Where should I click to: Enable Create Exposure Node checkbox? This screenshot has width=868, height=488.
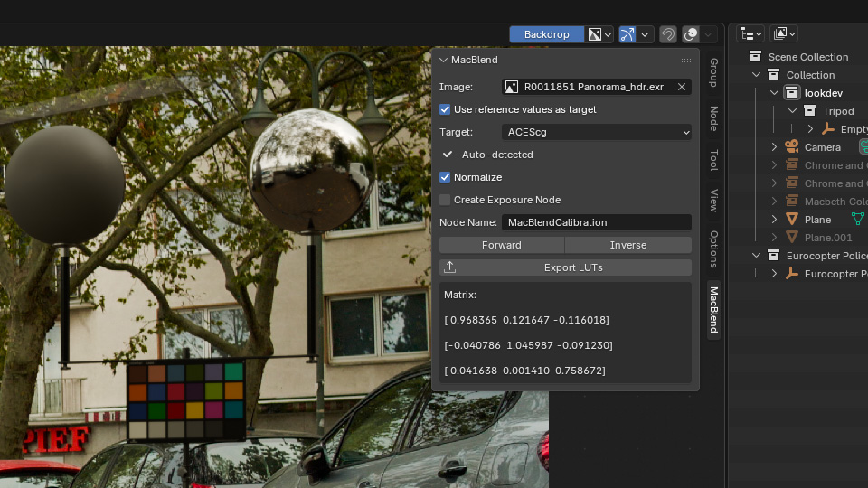click(445, 200)
